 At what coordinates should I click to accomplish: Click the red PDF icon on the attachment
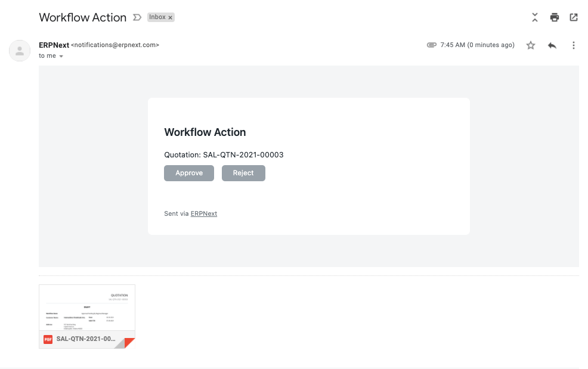point(48,340)
